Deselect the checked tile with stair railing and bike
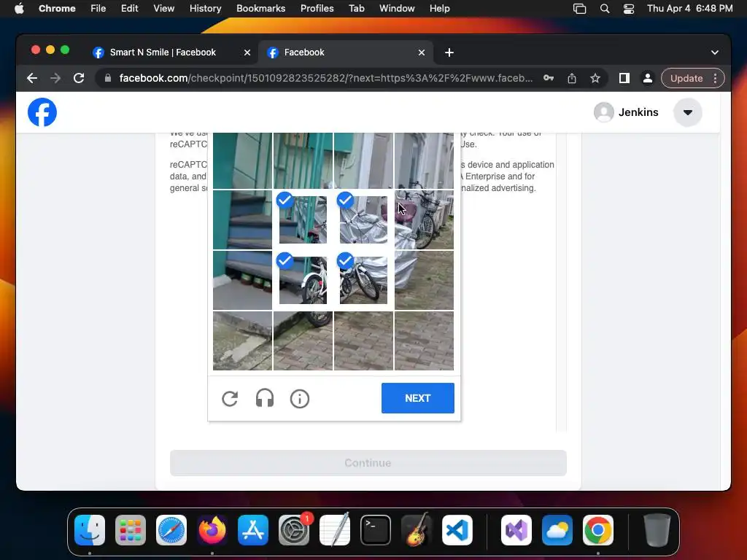The image size is (747, 560). point(303,219)
